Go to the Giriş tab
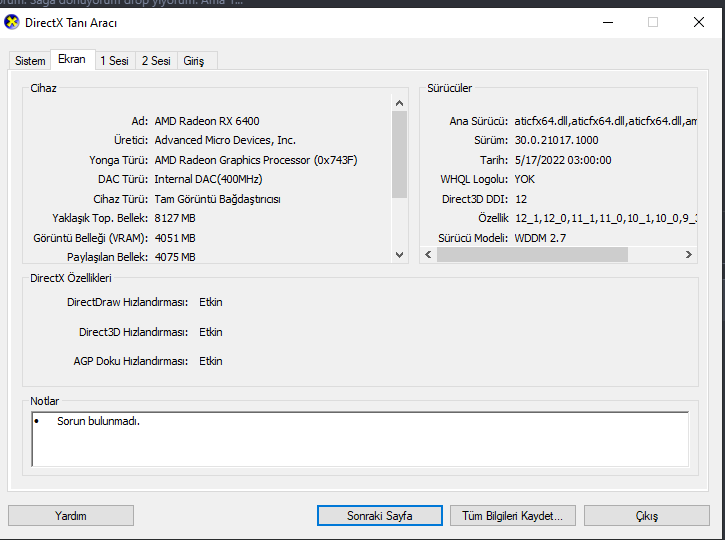Image resolution: width=725 pixels, height=540 pixels. pos(194,61)
